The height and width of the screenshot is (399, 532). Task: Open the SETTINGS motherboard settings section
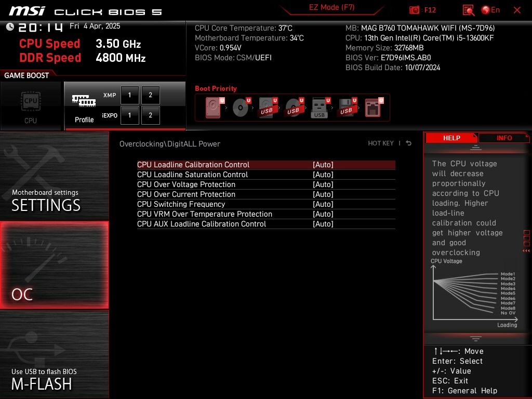(54, 176)
